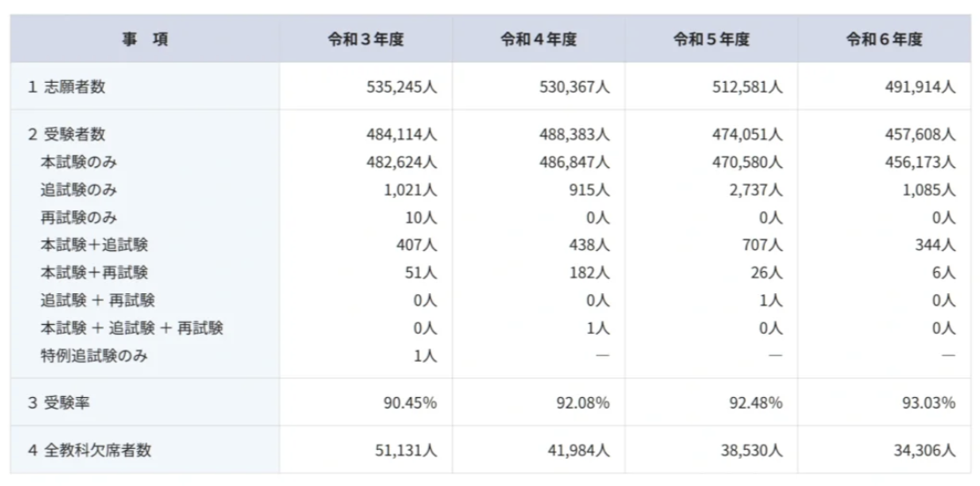Click the 受験率 row label
Image resolution: width=980 pixels, height=486 pixels.
tap(60, 402)
